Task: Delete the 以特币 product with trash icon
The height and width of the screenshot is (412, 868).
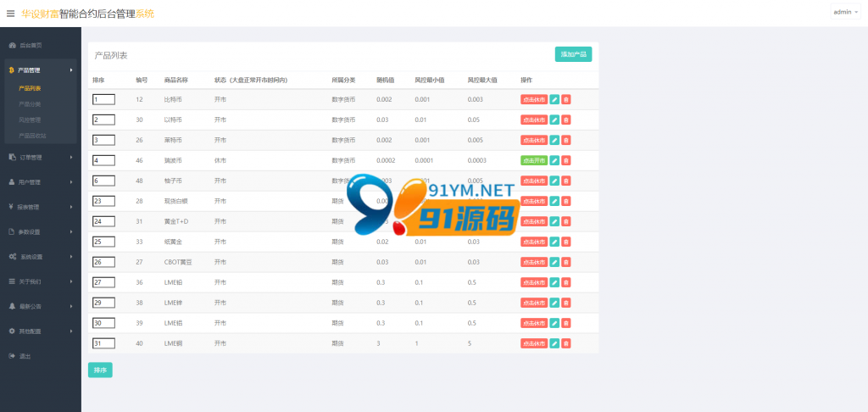Action: point(565,120)
